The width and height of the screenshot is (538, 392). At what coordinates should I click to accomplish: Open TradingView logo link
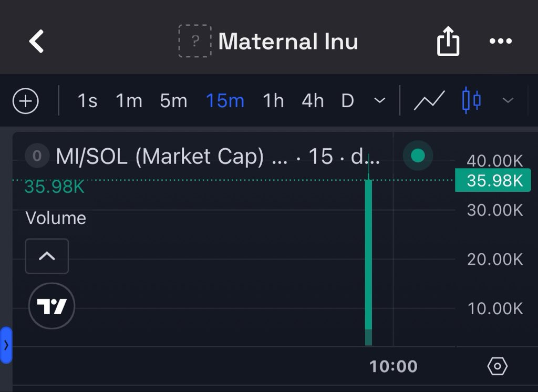coord(52,306)
